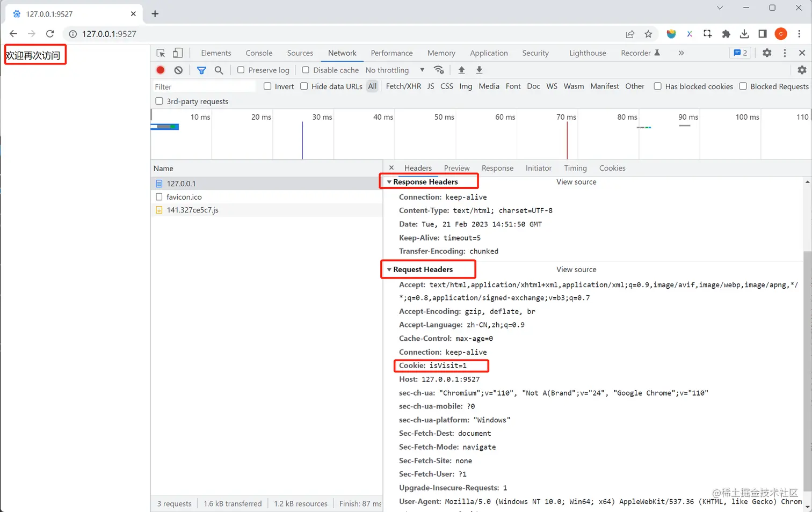Close the request details pane
The image size is (812, 512).
click(392, 168)
